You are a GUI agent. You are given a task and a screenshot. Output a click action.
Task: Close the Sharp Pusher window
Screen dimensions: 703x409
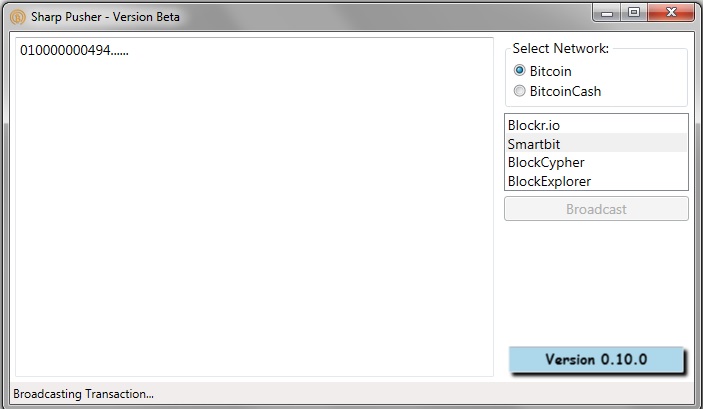[x=671, y=13]
